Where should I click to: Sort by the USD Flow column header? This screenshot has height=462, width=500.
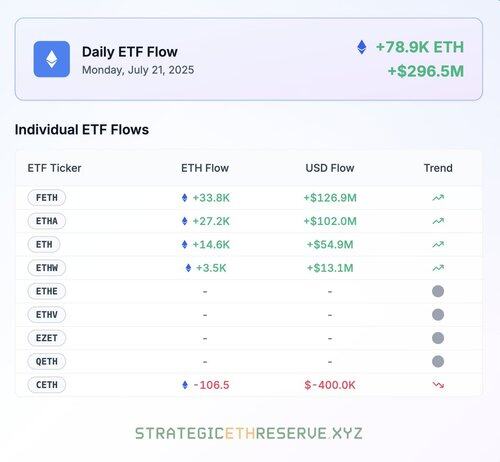pyautogui.click(x=330, y=168)
